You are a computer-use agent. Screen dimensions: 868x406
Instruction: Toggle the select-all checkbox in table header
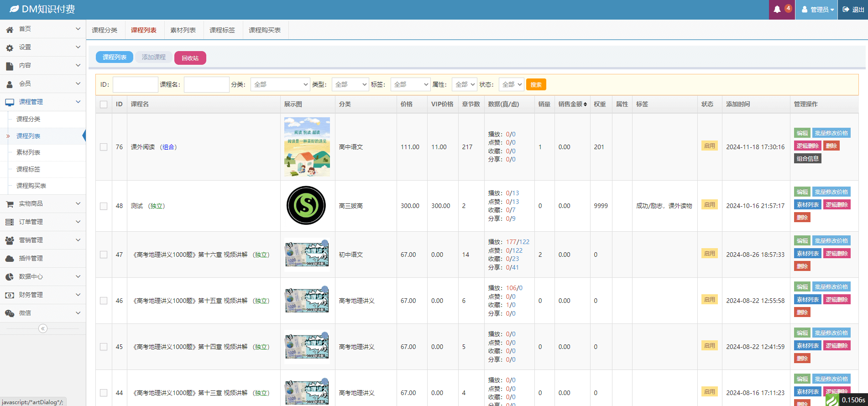pyautogui.click(x=104, y=104)
